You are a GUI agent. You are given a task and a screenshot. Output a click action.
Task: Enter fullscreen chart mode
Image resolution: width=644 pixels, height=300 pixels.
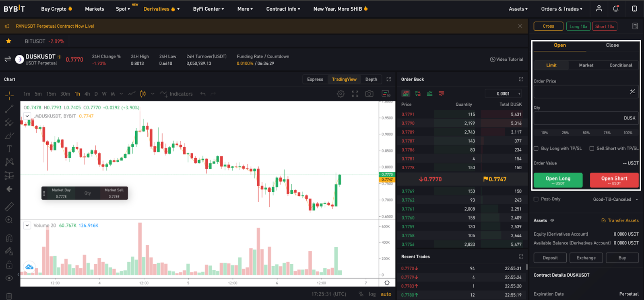pyautogui.click(x=355, y=94)
